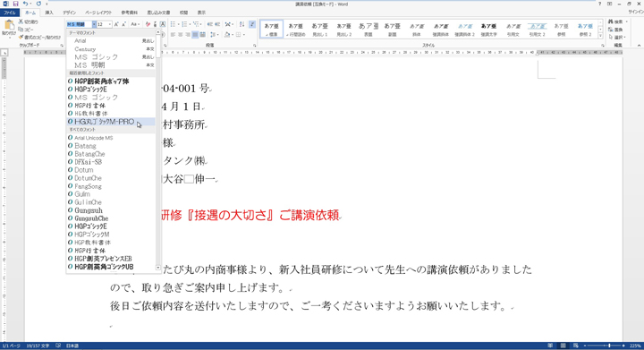Decrease font size with shrink font icon
The height and width of the screenshot is (350, 644).
pos(123,25)
